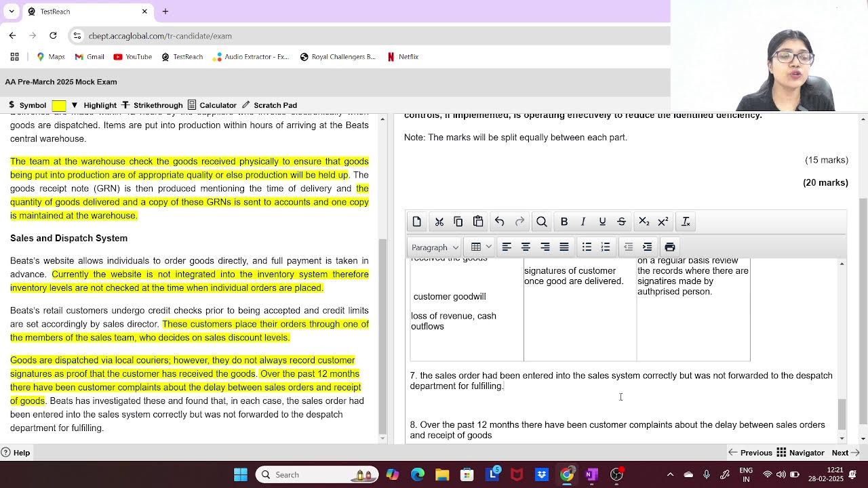Toggle bold formatting in editor

[564, 222]
